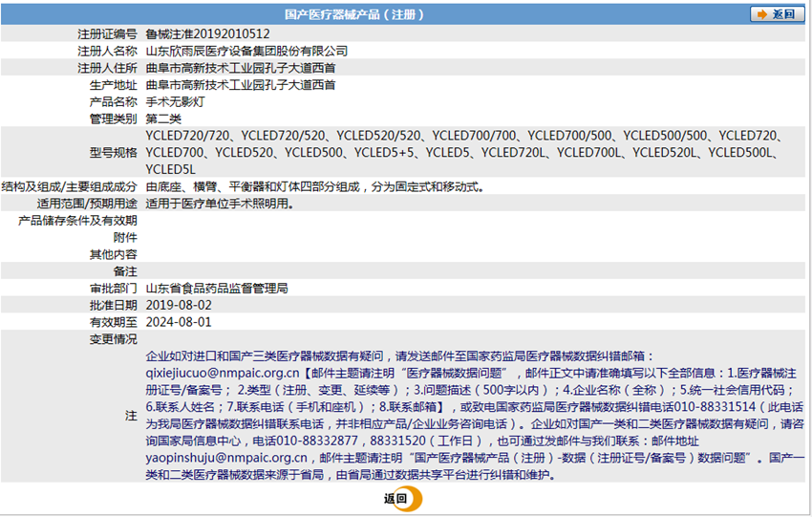The width and height of the screenshot is (812, 517).
Task: Click the 适用范围/预期用途 label
Action: [87, 205]
